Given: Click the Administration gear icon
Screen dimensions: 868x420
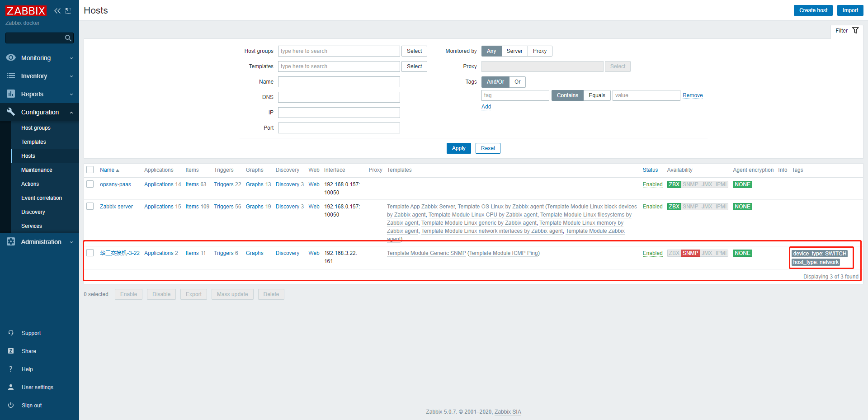Looking at the screenshot, I should pos(11,241).
